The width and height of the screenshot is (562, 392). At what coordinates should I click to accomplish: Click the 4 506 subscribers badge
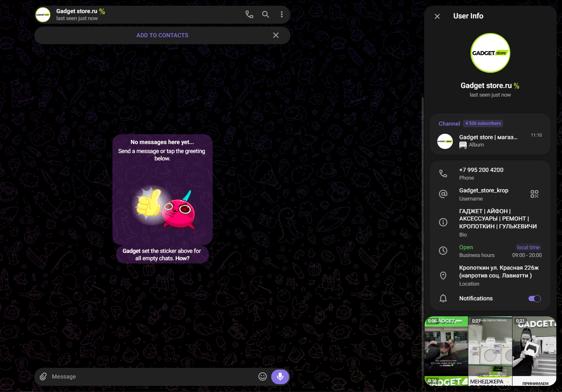(x=483, y=123)
